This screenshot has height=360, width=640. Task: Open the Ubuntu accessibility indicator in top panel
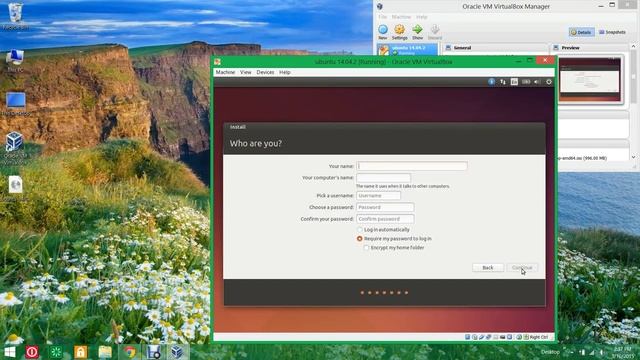[x=491, y=82]
